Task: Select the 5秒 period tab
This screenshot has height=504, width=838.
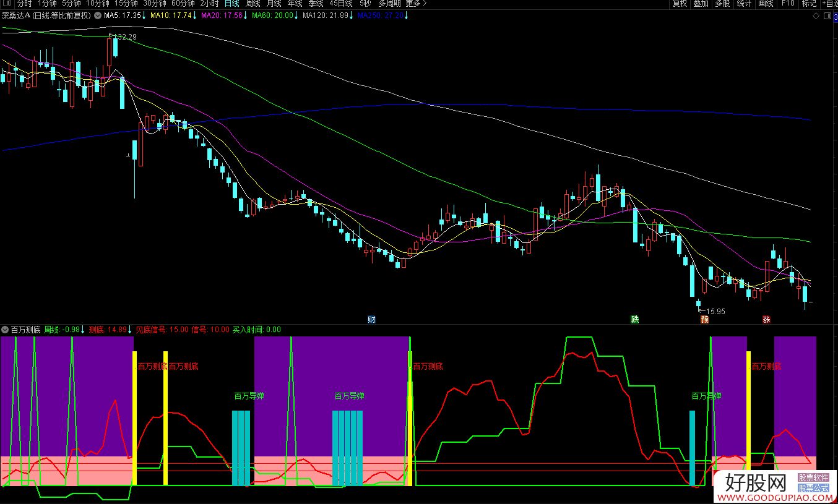Action: pos(366,4)
